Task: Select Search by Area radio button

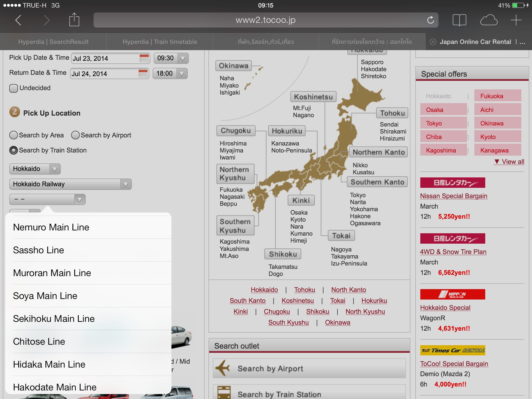Action: (x=14, y=135)
